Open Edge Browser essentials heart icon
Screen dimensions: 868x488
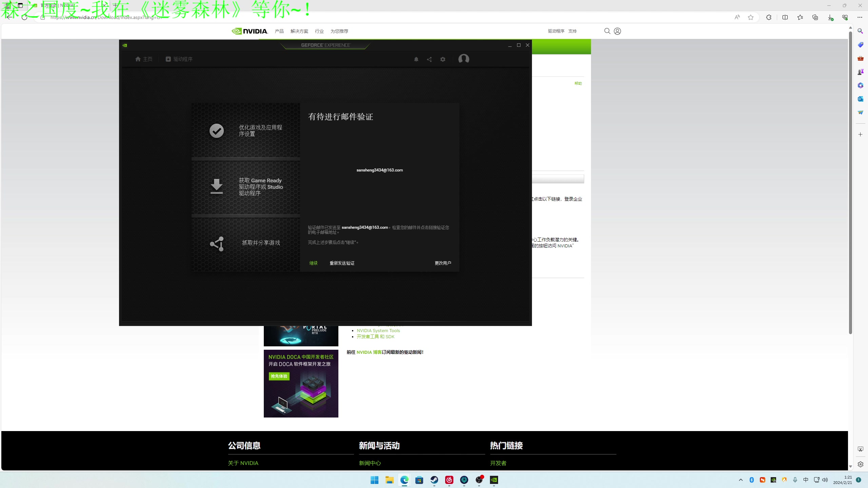845,17
